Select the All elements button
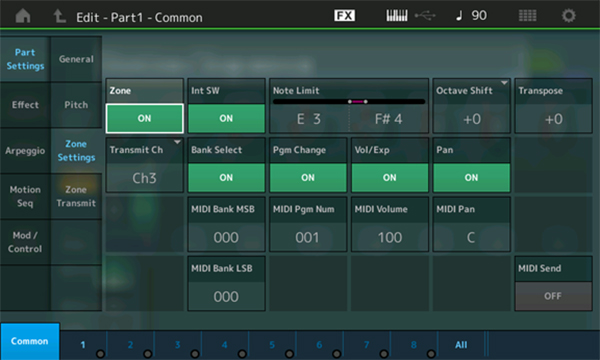600x360 pixels. pos(461,344)
